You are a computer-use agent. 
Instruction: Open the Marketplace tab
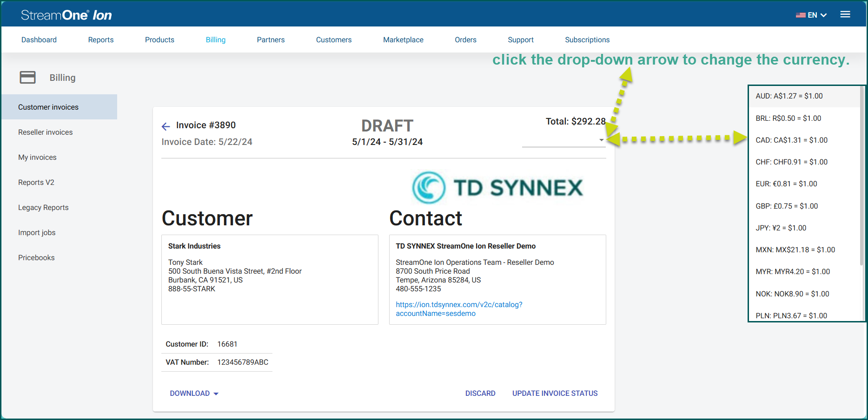click(403, 40)
